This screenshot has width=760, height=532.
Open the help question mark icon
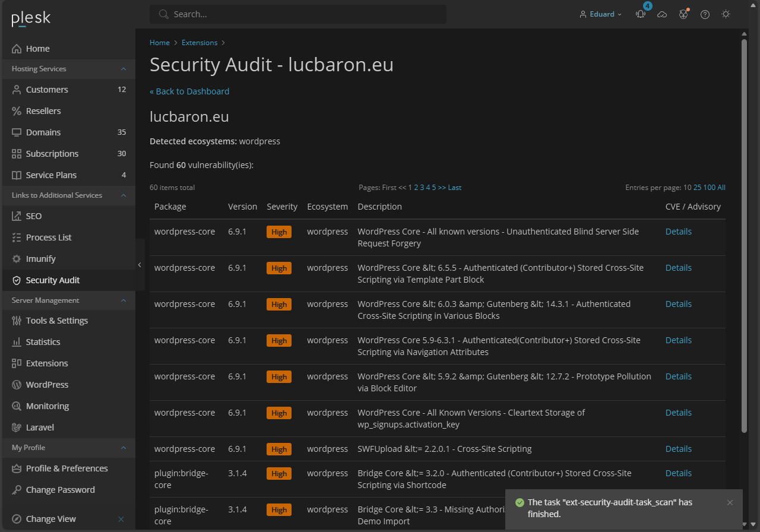coord(704,14)
